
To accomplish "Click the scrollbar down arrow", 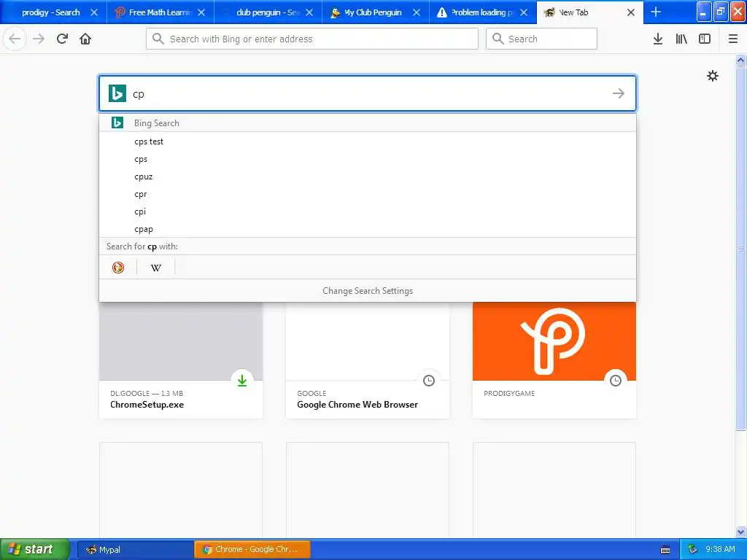I will coord(741,532).
